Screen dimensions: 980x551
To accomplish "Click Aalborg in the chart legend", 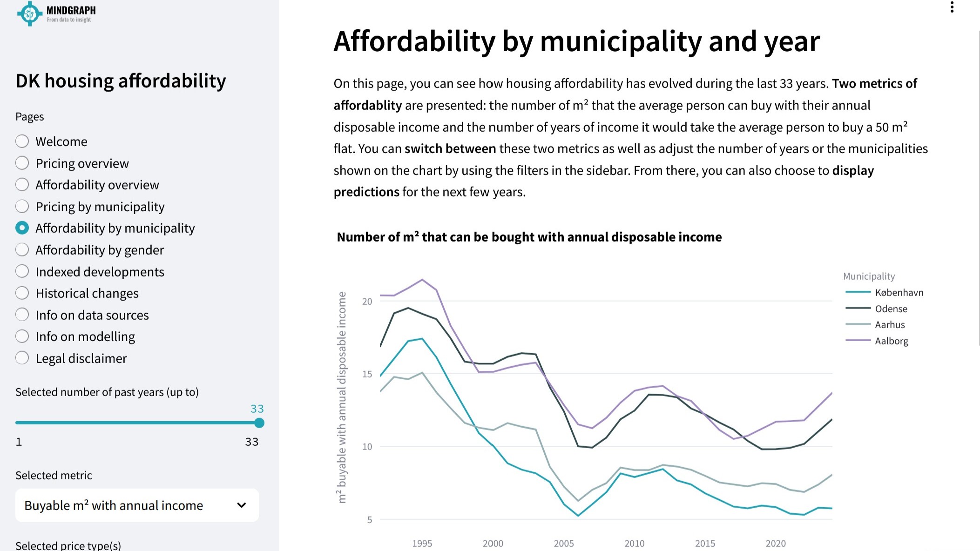I will click(892, 341).
